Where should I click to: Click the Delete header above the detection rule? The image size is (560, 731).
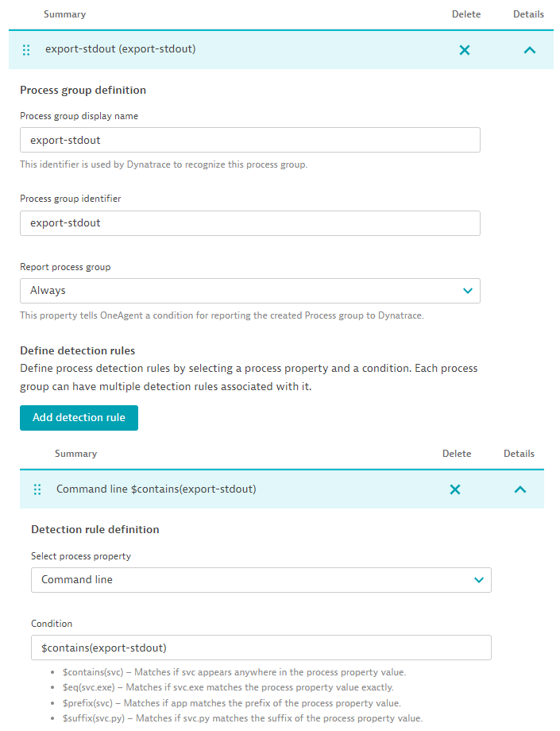click(x=457, y=453)
